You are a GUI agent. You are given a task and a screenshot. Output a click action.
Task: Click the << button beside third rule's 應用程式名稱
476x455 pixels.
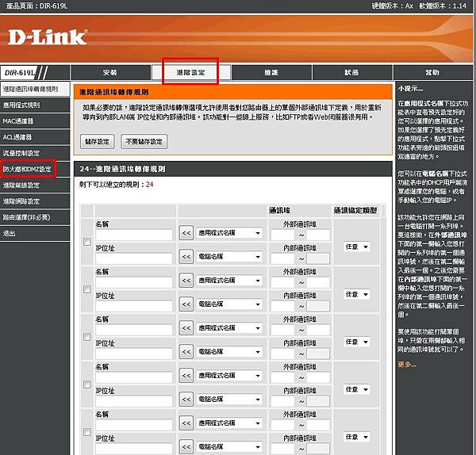(x=186, y=328)
